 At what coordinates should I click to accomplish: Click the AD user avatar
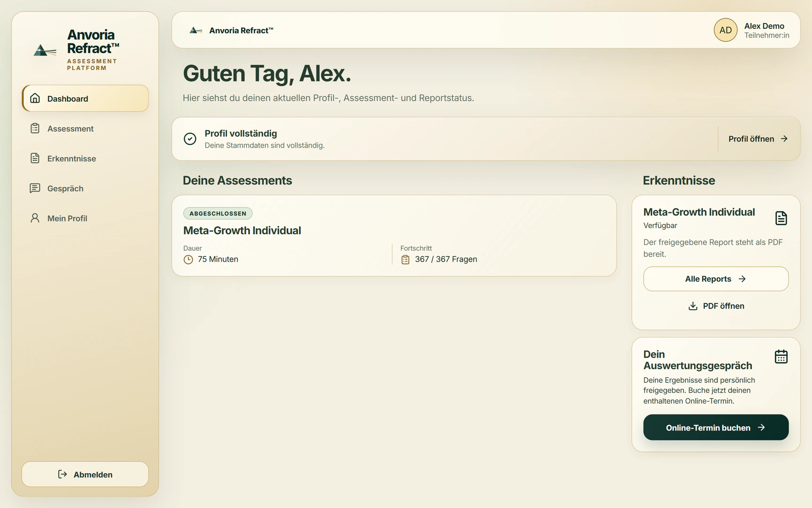(726, 30)
